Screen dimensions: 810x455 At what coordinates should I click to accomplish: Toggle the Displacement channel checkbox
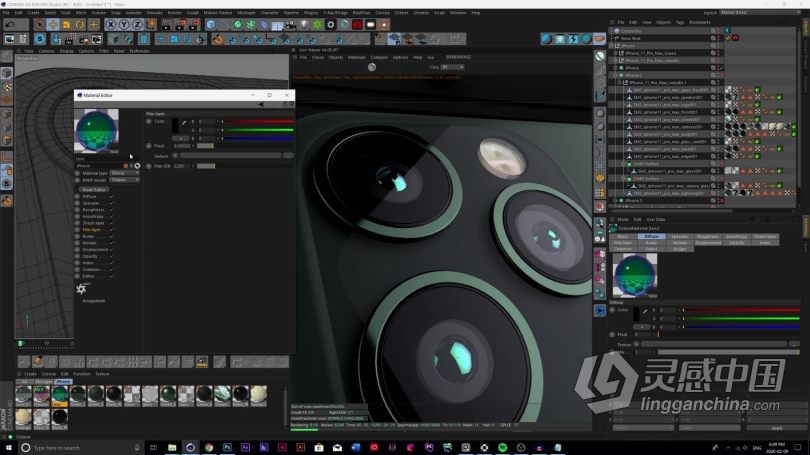[112, 249]
